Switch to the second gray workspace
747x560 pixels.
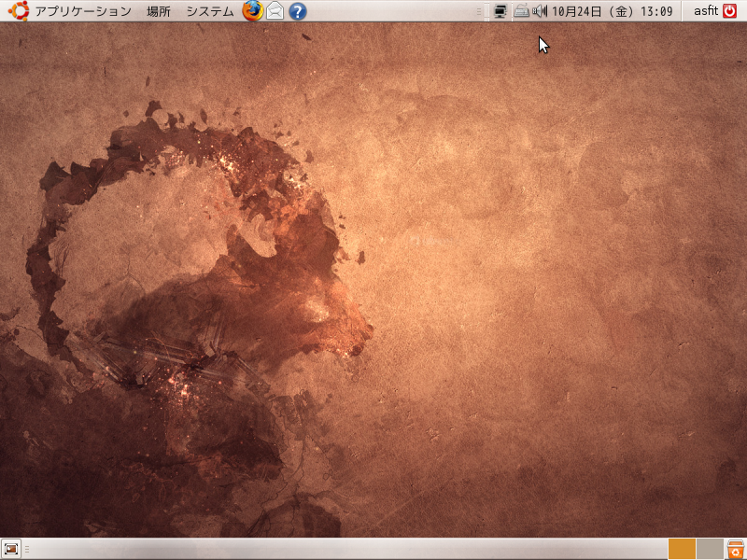(710, 549)
